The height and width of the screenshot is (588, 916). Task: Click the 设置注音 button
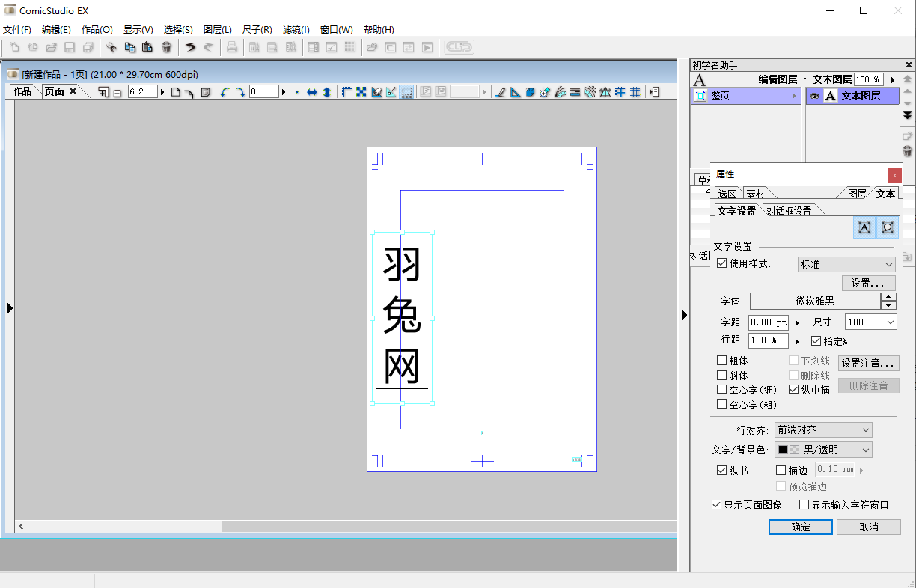(x=868, y=364)
